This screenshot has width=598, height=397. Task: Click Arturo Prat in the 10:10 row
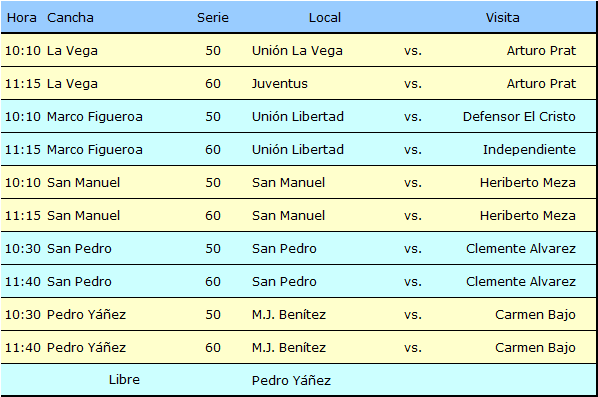(x=541, y=50)
